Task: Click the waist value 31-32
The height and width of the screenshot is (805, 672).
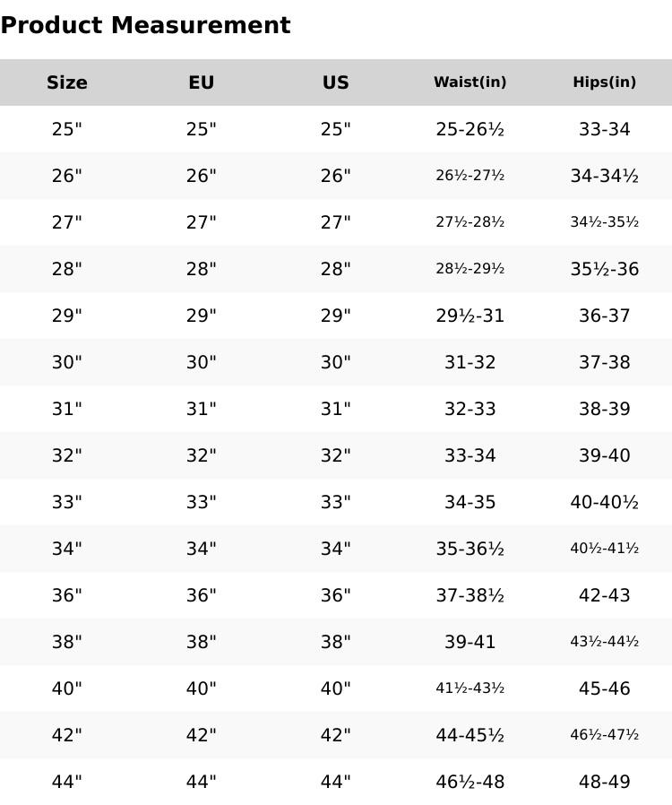Action: point(470,362)
